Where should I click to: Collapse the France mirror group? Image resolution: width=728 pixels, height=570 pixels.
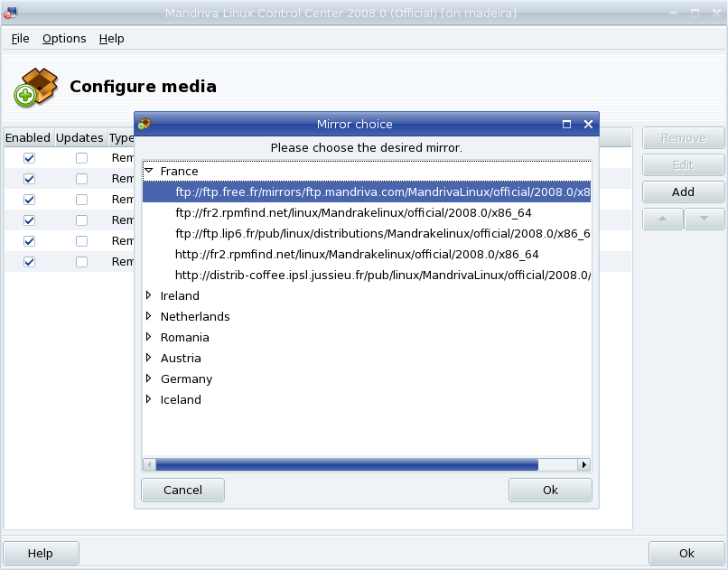click(149, 171)
